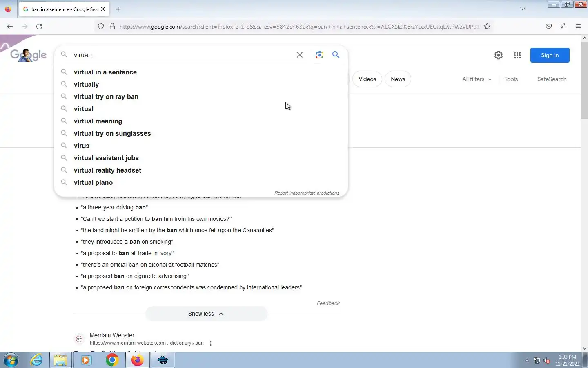Launch Internet Explorer from taskbar
The width and height of the screenshot is (588, 368).
coord(37,360)
